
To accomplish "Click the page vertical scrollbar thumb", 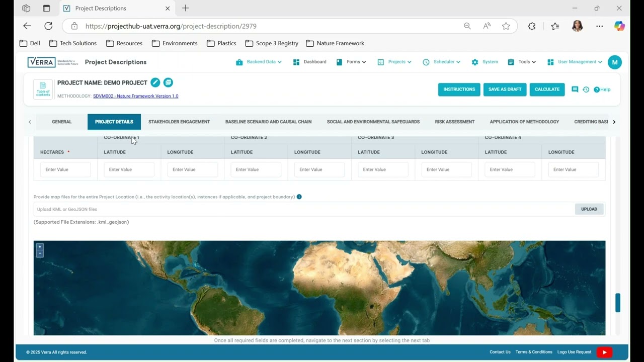I will (618, 303).
